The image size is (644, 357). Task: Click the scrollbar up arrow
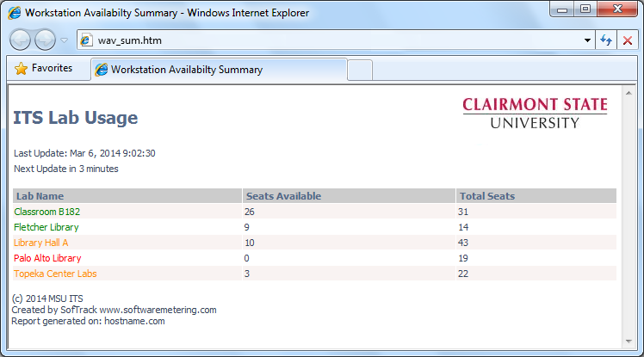[x=629, y=93]
